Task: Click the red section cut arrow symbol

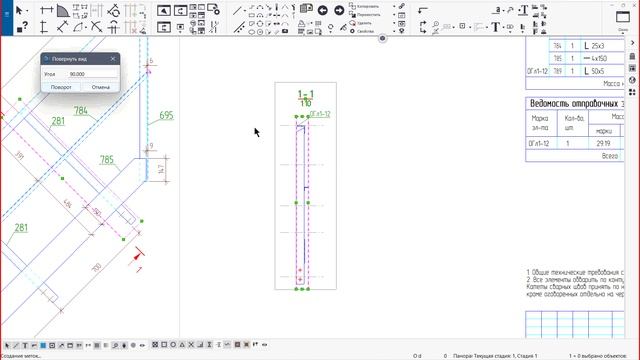Action: point(138,257)
